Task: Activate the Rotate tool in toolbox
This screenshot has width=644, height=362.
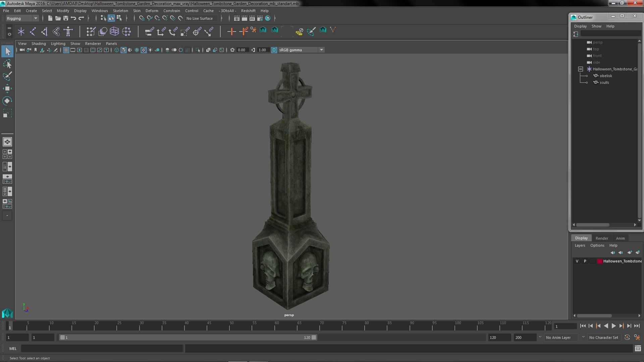Action: click(7, 101)
